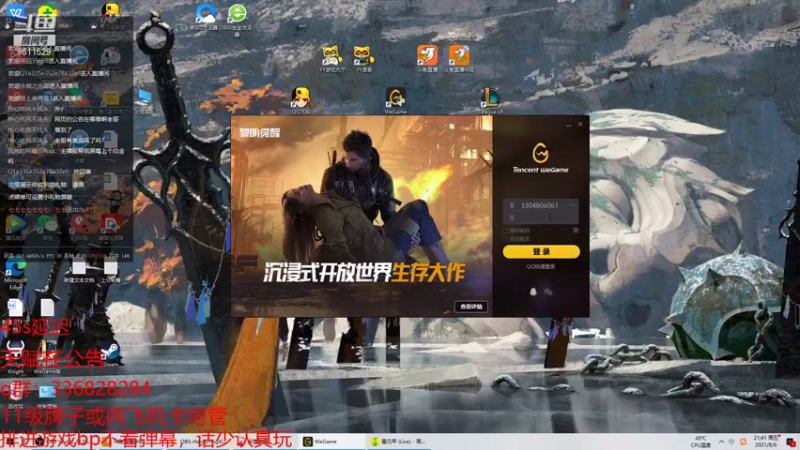The height and width of the screenshot is (450, 800).
Task: Click the yellow 登录 login button
Action: click(x=541, y=252)
